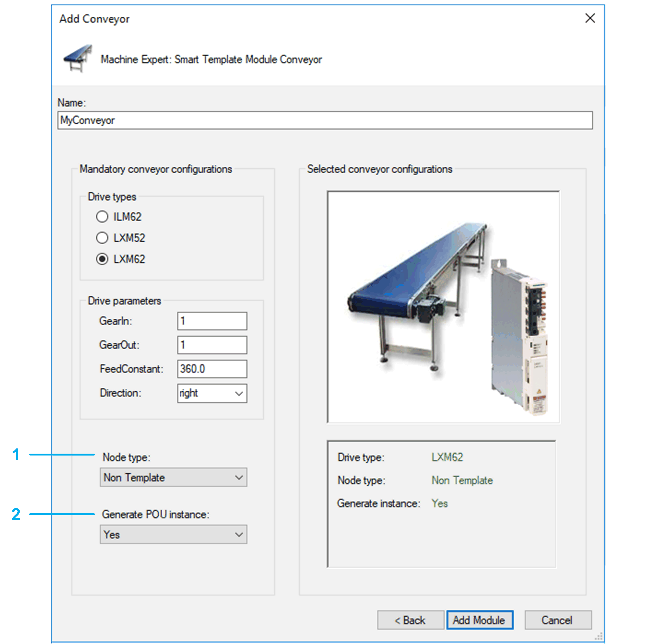Viewport: 649px width, 644px height.
Task: Click the Direction dropdown chevron arrow
Action: [239, 393]
